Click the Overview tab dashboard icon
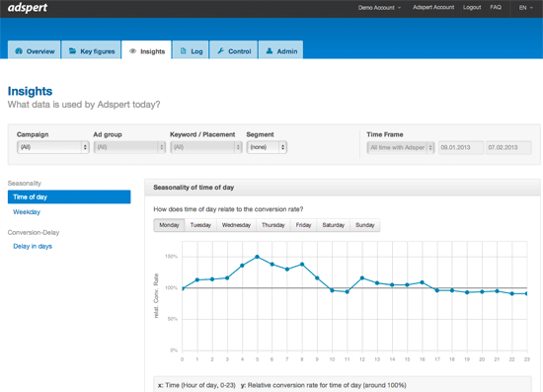This screenshot has height=392, width=543. tap(19, 51)
